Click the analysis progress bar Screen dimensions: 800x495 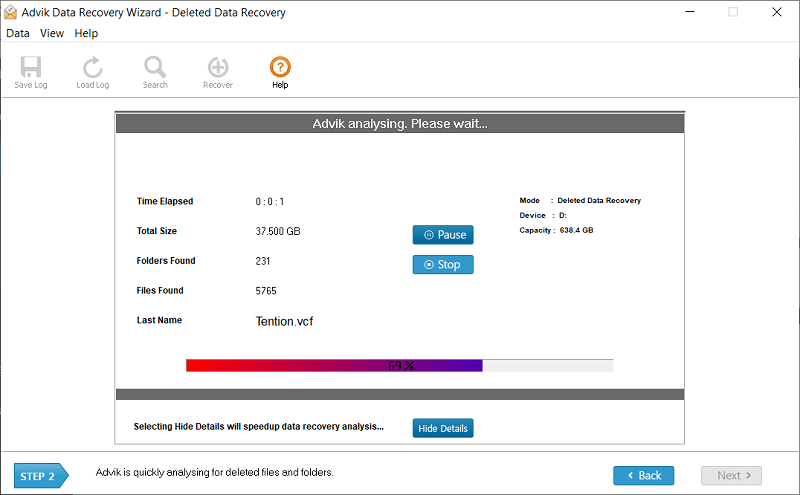[x=399, y=366]
